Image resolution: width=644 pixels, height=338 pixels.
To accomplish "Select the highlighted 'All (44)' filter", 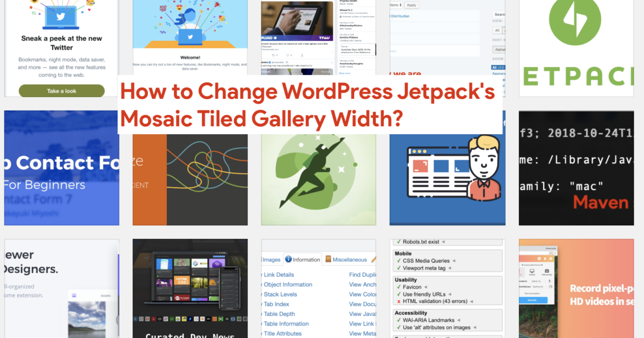I will [499, 67].
